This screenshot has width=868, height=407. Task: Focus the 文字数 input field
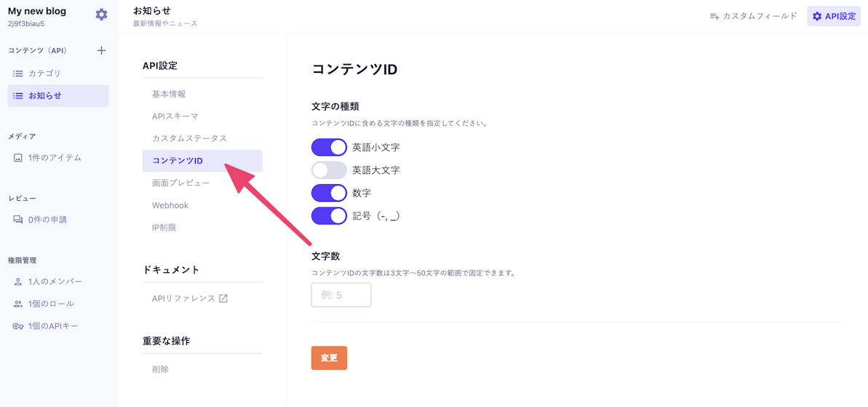click(x=341, y=295)
